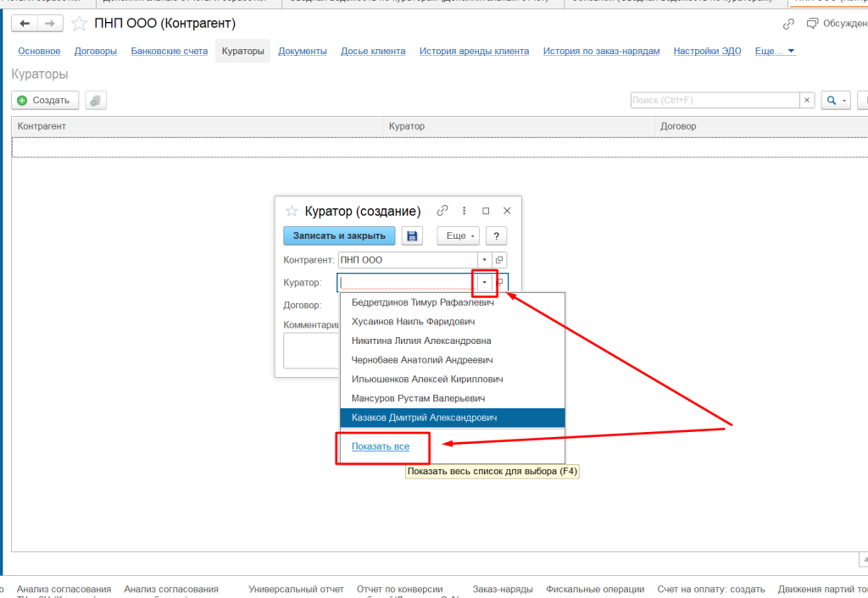Click the Показать все link

(381, 446)
